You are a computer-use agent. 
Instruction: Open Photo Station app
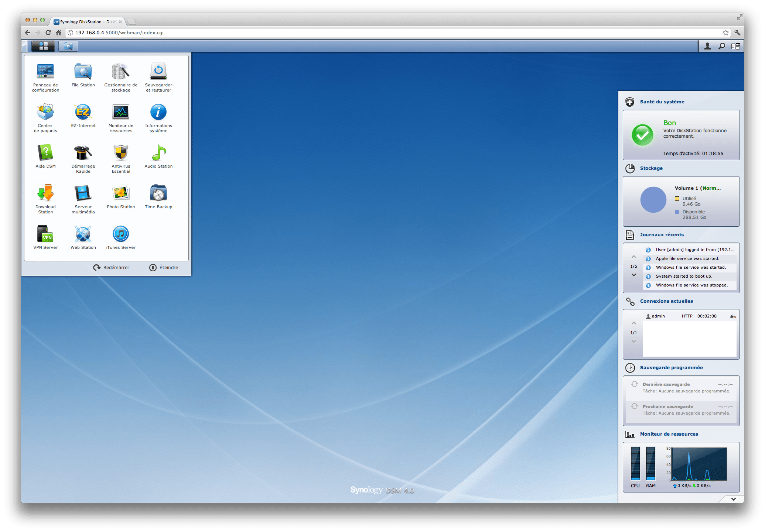pos(121,193)
